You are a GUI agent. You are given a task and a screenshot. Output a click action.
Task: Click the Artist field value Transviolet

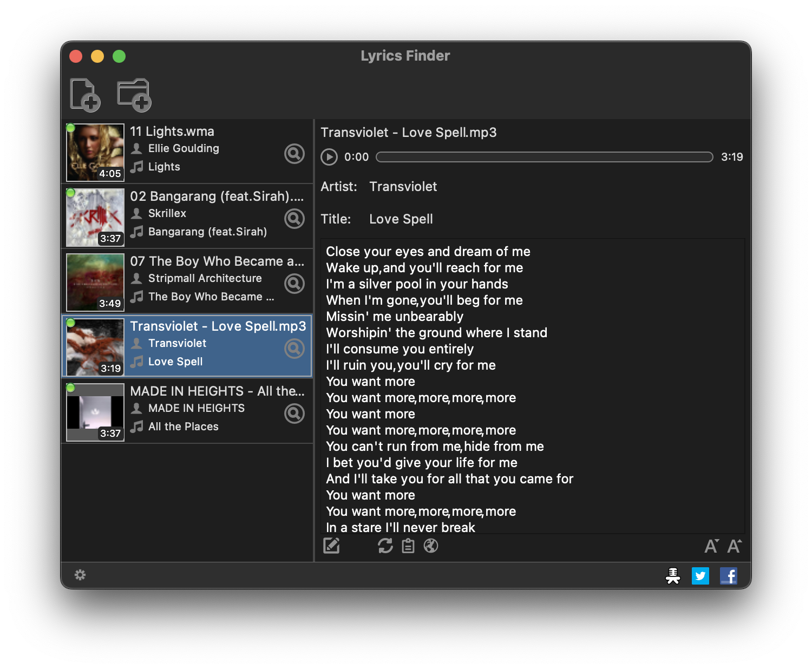tap(403, 187)
